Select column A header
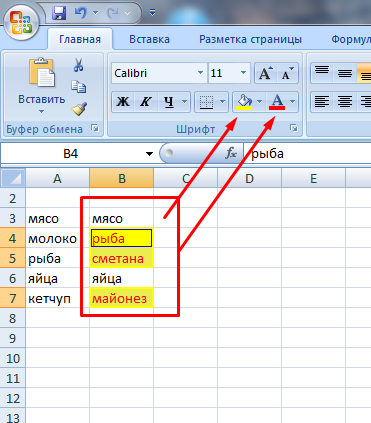The image size is (371, 423). coord(57,179)
